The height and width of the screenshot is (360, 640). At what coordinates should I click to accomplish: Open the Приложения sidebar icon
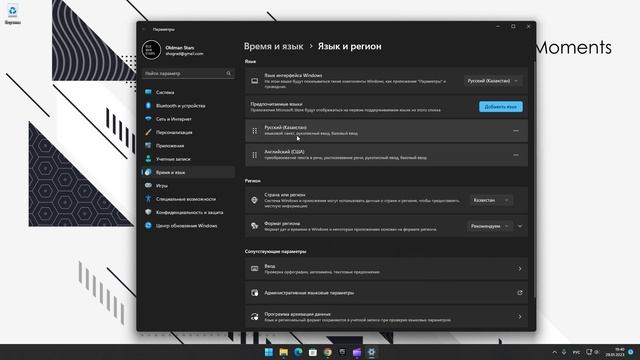[148, 146]
